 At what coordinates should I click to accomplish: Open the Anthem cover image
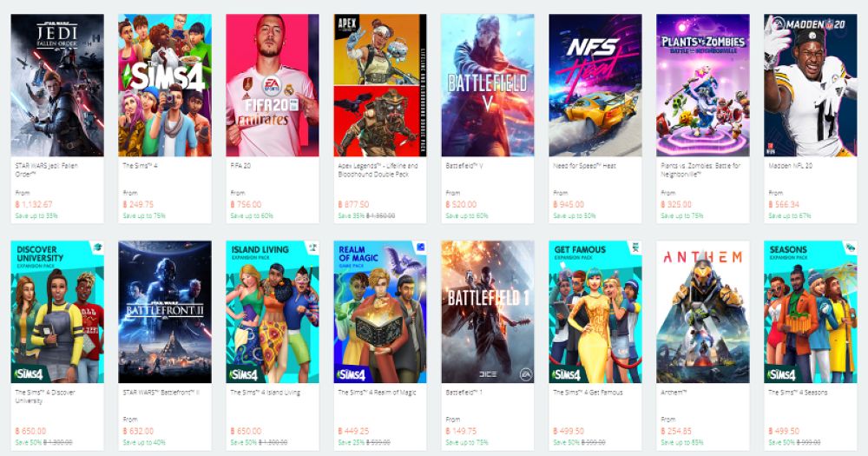703,312
